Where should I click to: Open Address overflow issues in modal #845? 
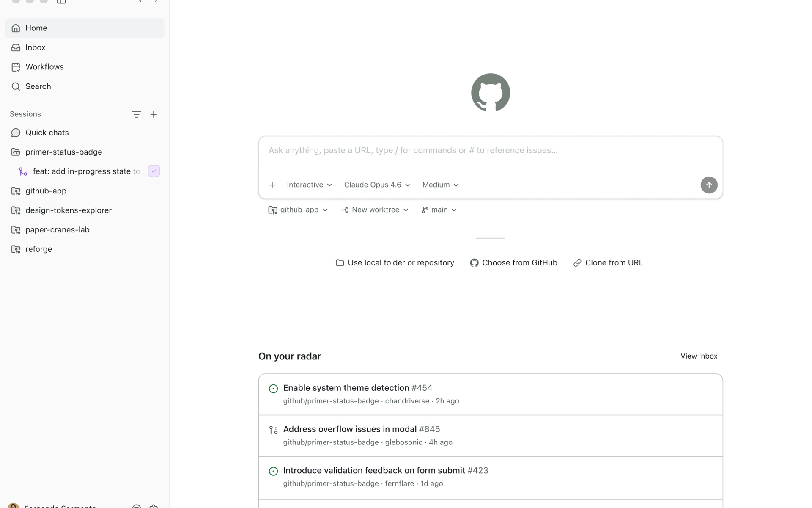pos(491,436)
